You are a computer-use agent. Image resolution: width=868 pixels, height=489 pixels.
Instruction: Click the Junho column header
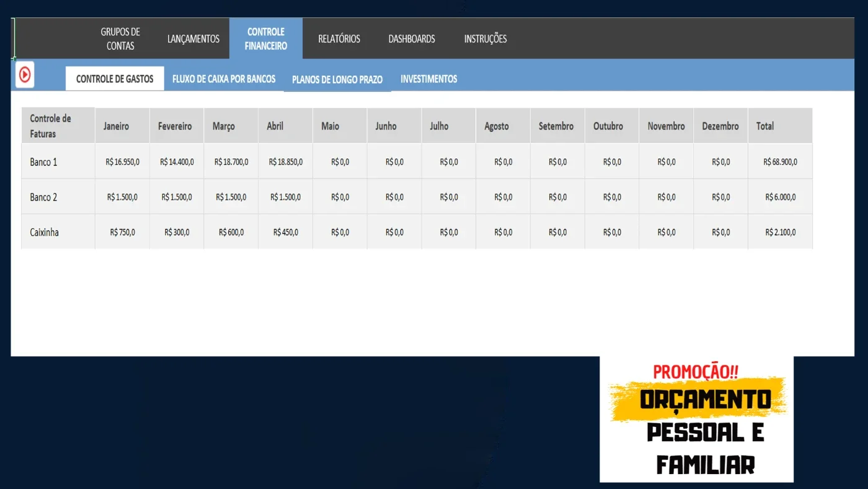click(394, 126)
